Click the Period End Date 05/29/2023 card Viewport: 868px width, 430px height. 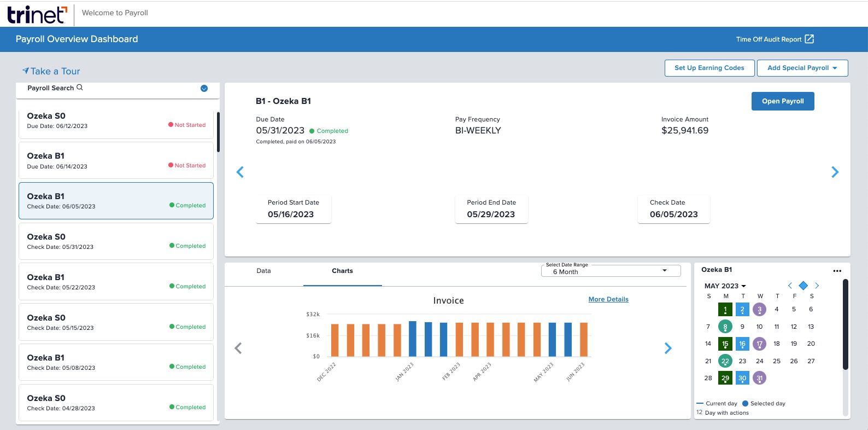coord(491,209)
